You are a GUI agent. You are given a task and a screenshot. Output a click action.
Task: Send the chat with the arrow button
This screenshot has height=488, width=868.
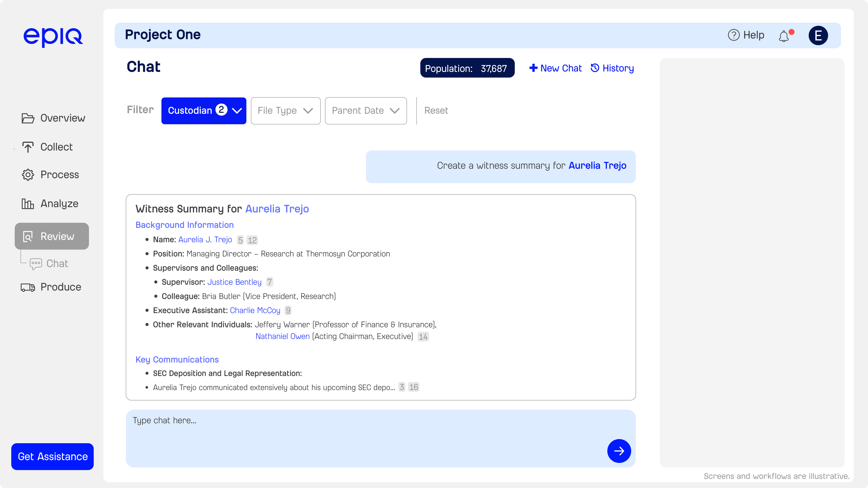click(619, 451)
